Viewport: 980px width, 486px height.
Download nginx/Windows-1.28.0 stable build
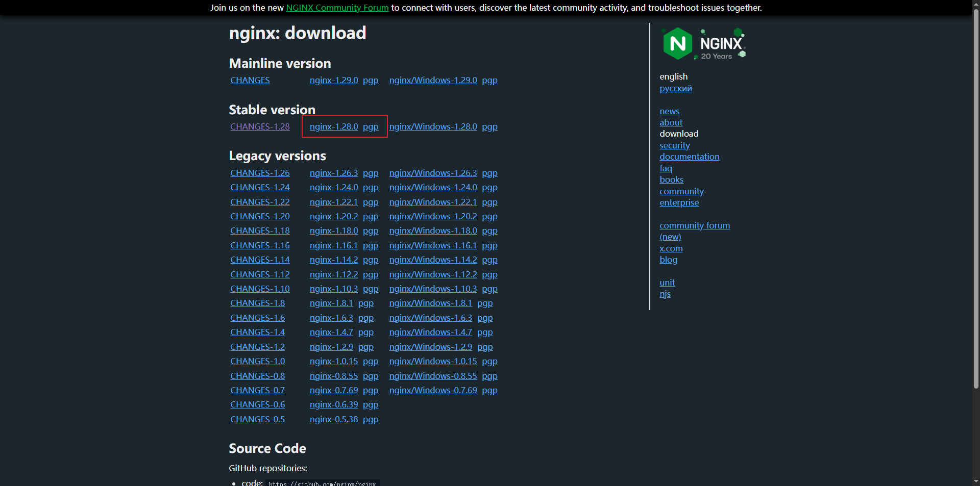pos(433,126)
